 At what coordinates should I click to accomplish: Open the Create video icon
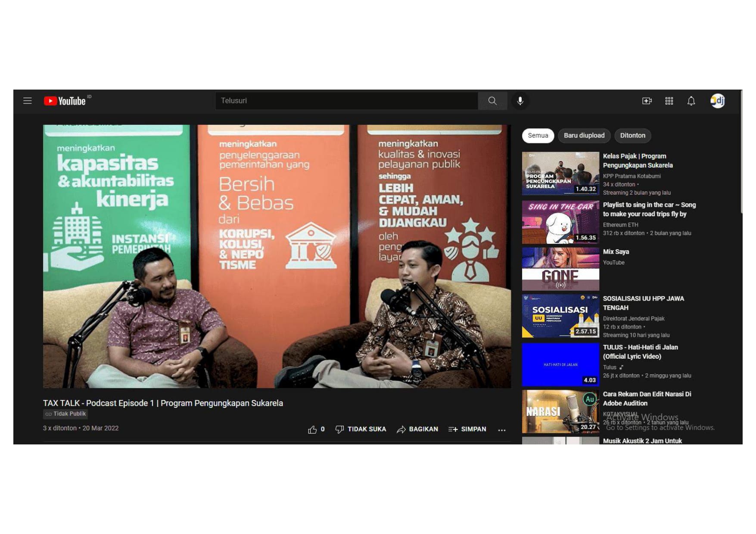(647, 101)
